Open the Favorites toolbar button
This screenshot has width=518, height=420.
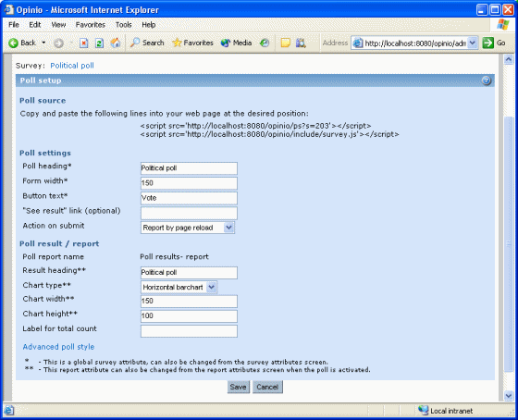(192, 43)
